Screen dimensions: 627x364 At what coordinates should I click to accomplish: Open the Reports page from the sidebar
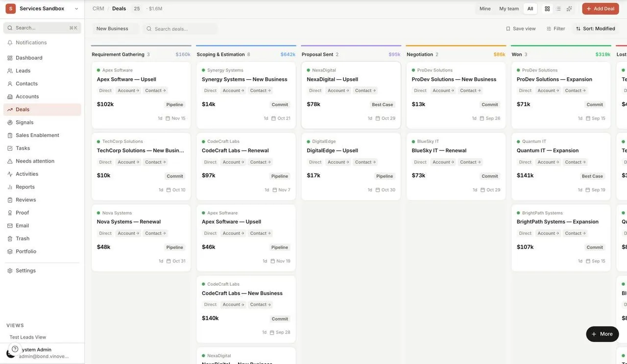tap(42, 187)
